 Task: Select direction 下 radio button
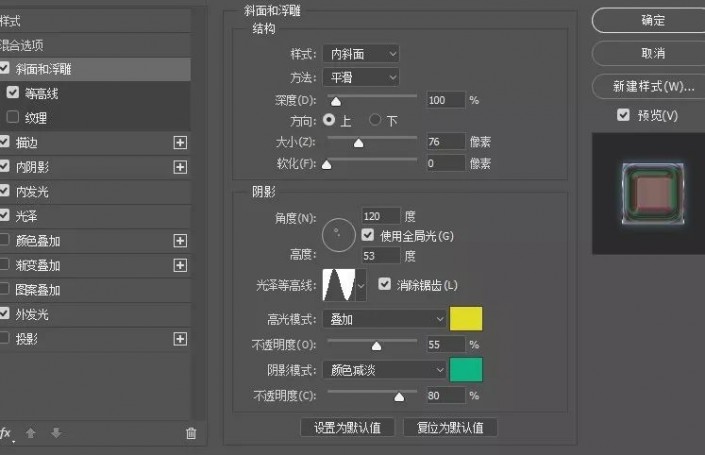(x=375, y=120)
